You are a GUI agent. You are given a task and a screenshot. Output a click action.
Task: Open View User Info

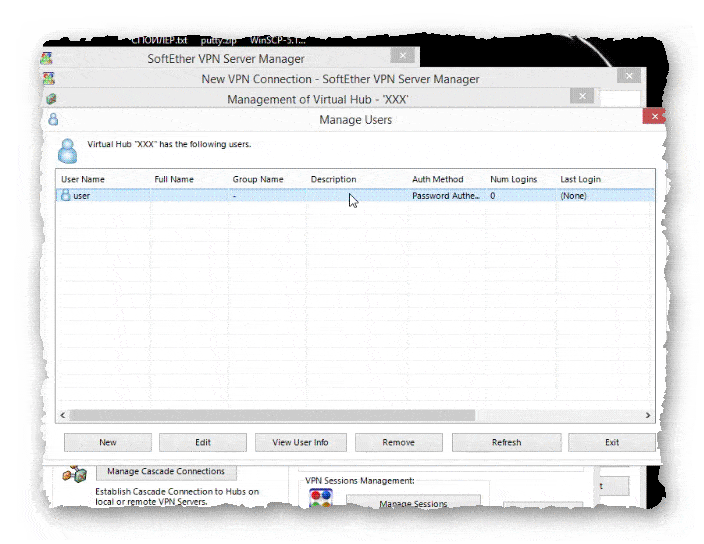point(300,442)
